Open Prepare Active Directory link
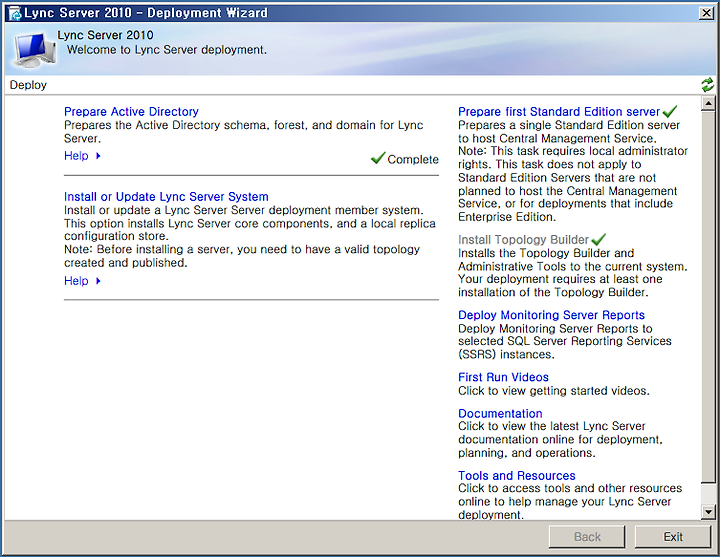Screen dimensions: 720x557 click(131, 112)
